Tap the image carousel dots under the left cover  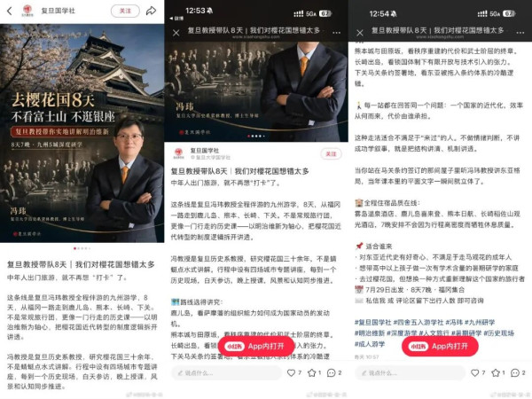coord(82,248)
